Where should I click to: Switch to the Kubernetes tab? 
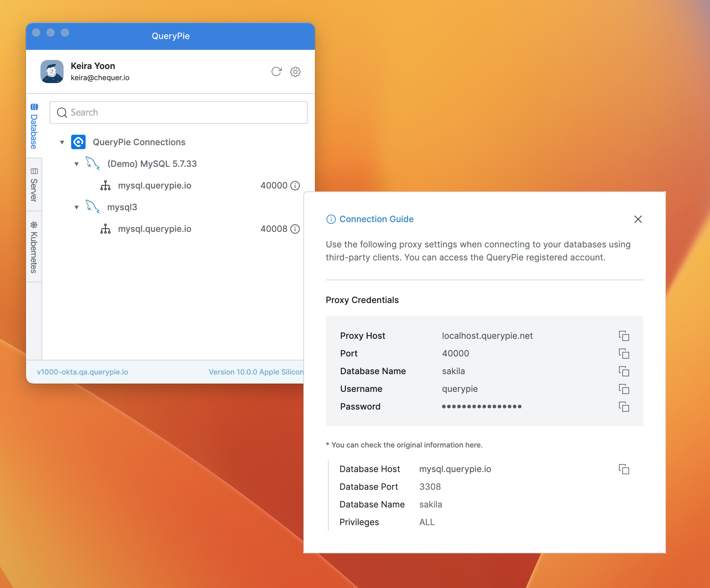click(x=34, y=247)
